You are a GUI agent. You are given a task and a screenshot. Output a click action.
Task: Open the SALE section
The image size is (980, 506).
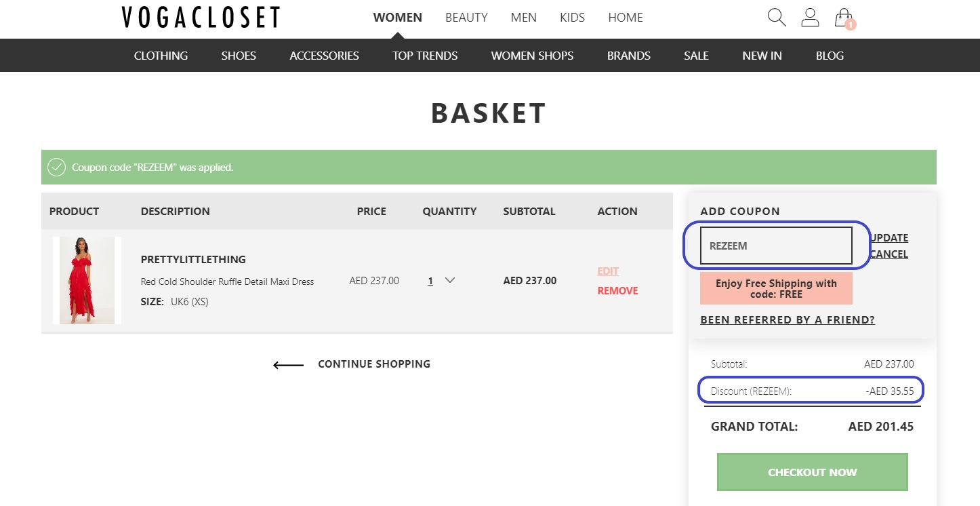[x=696, y=56]
